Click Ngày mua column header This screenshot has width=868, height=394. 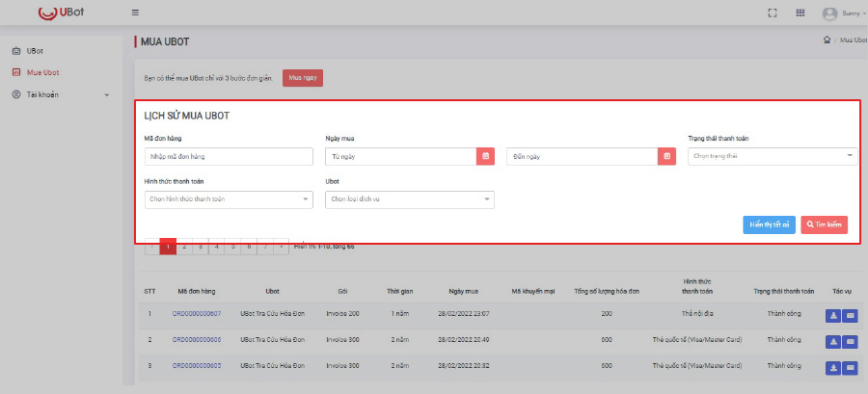pos(464,291)
